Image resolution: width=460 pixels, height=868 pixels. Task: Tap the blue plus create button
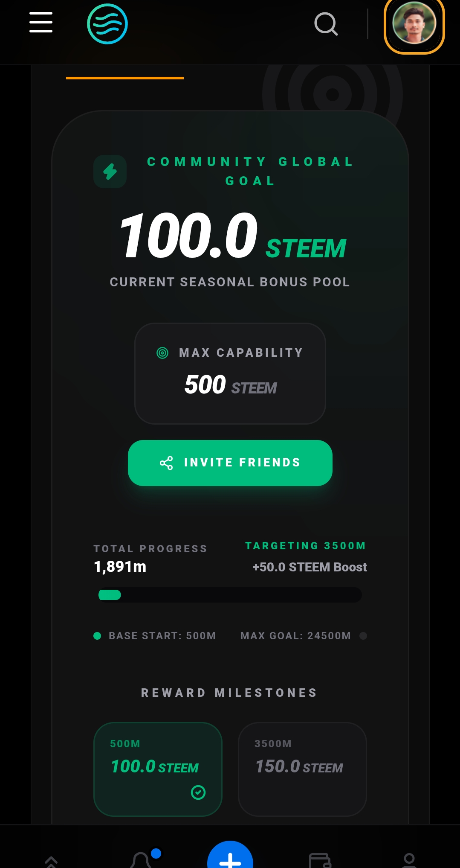pyautogui.click(x=230, y=855)
